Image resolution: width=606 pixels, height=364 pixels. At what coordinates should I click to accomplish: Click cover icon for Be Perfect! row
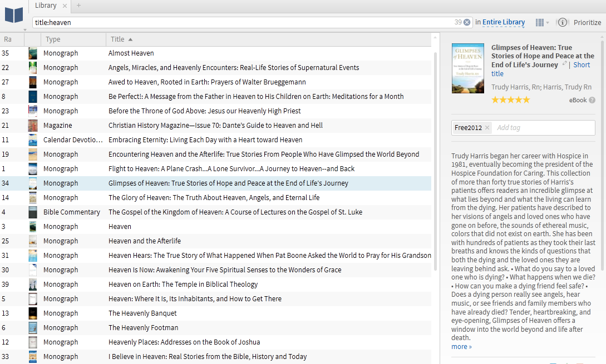coord(33,97)
